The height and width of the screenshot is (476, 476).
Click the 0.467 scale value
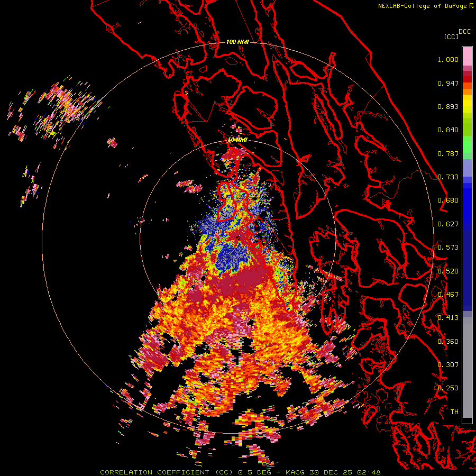(448, 295)
